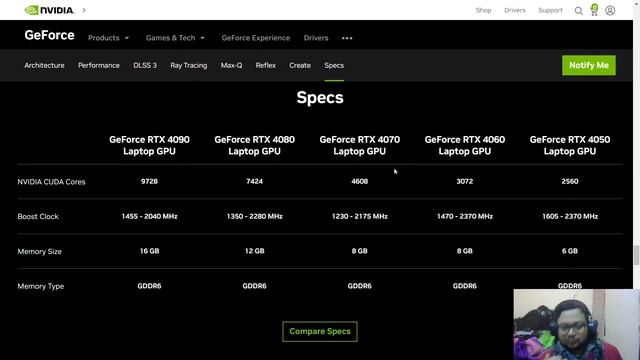This screenshot has width=640, height=360.
Task: Expand the Products dropdown menu
Action: point(108,38)
